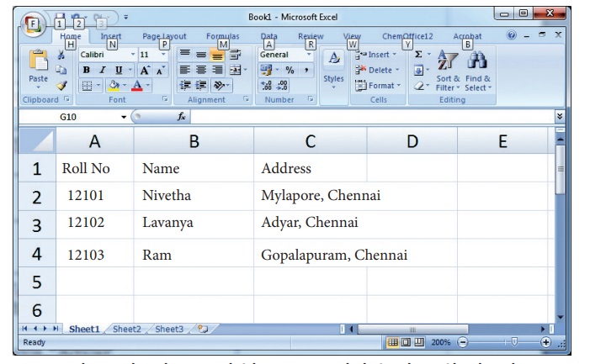This screenshot has width=590, height=364.
Task: Click the insert function fx icon
Action: (181, 117)
